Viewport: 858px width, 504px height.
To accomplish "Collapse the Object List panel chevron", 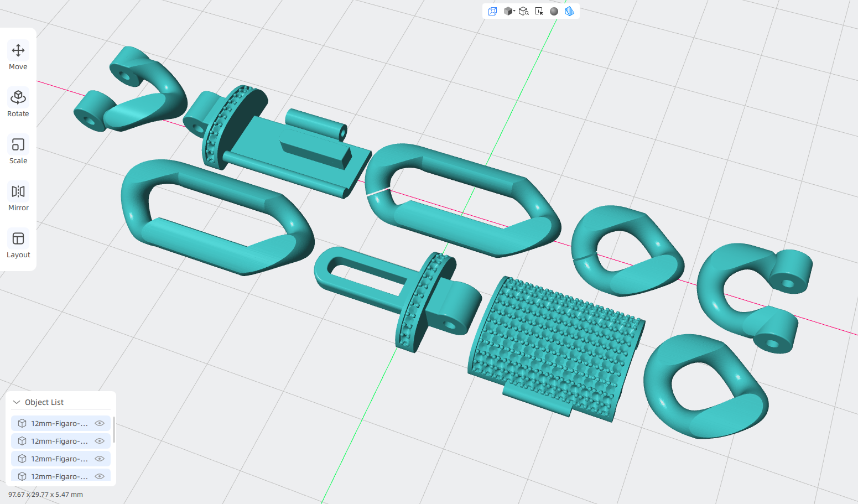I will (17, 402).
